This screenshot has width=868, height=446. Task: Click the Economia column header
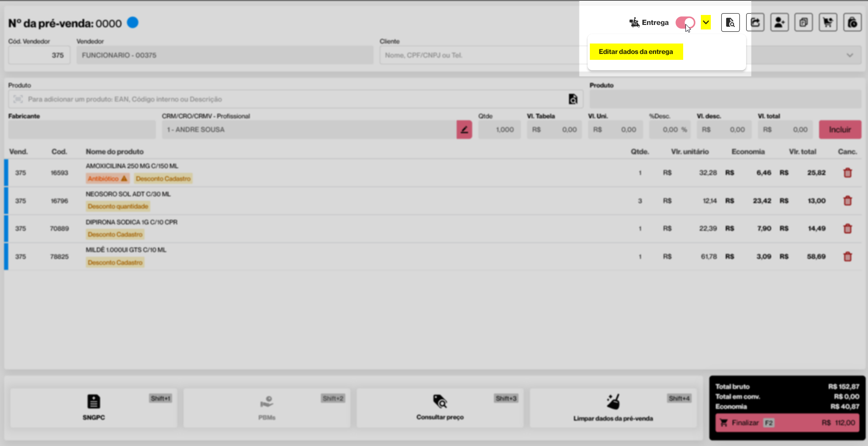tap(748, 152)
